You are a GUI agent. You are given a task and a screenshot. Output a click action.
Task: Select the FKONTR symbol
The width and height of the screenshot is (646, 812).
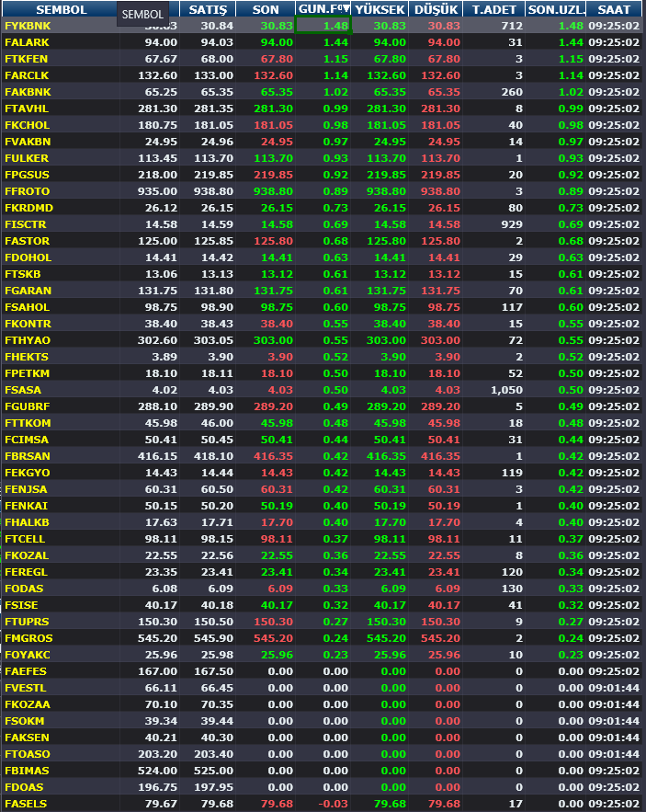(x=28, y=324)
